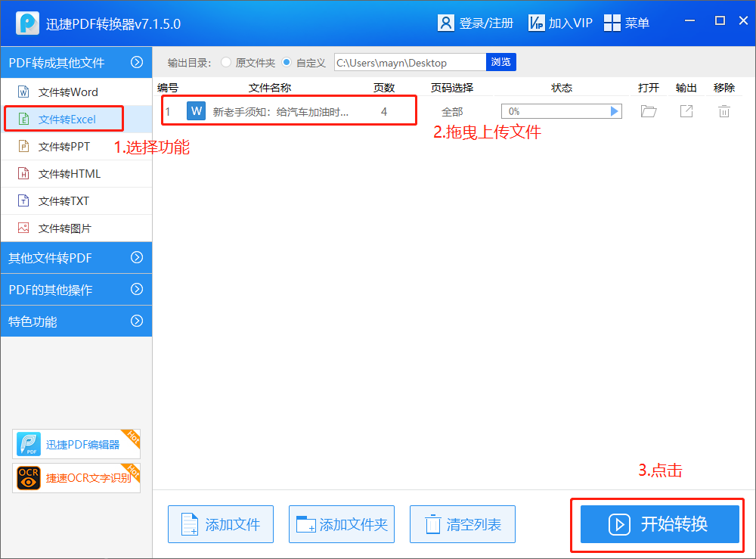Click the 登录/注册 text link
756x559 pixels.
point(486,23)
